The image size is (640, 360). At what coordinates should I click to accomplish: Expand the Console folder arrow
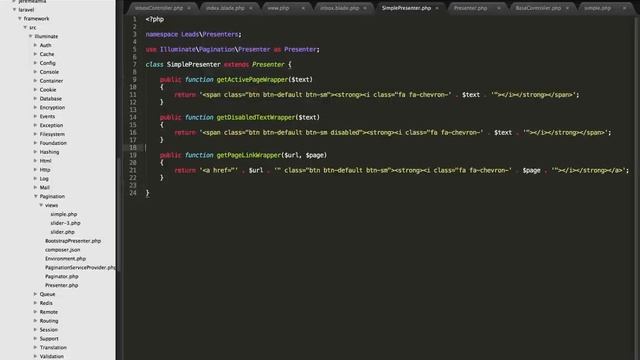tap(36, 72)
